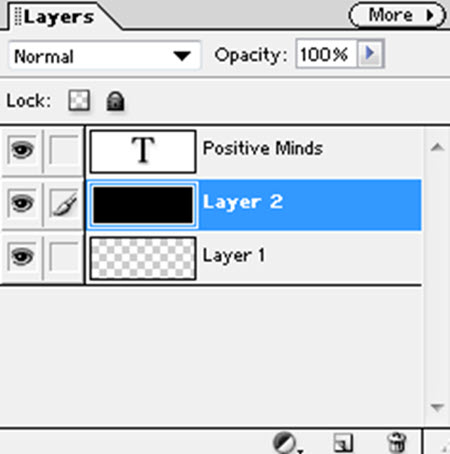Hide the Positive Minds layer
450x454 pixels.
tap(22, 150)
